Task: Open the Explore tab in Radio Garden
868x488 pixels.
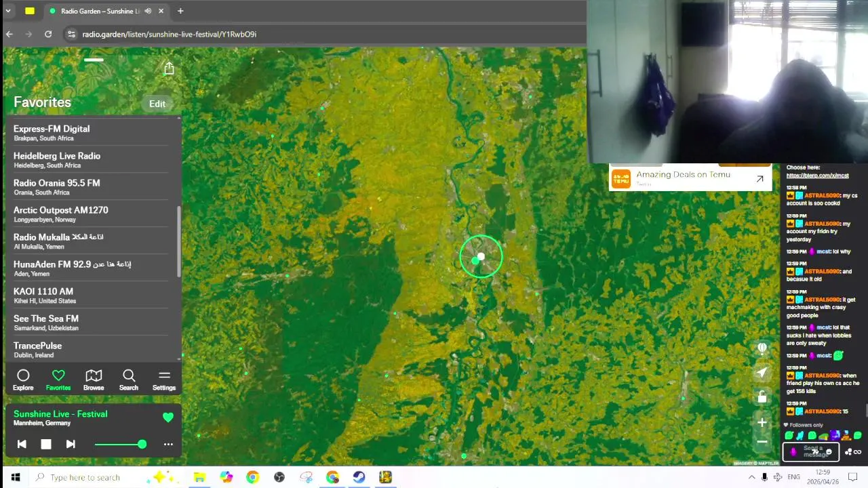Action: (x=23, y=380)
